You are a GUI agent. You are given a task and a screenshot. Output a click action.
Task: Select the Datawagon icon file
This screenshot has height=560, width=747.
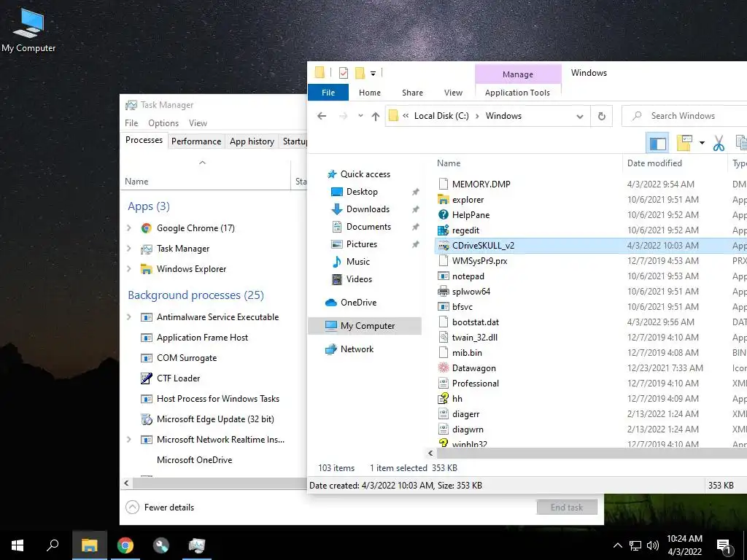click(x=443, y=368)
